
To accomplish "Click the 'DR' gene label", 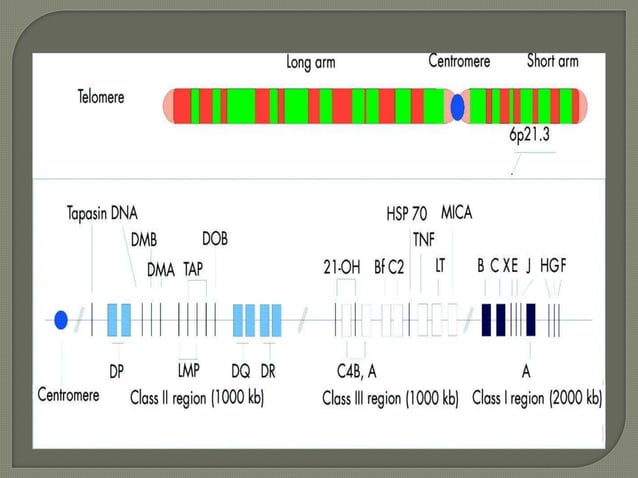I will tap(268, 371).
